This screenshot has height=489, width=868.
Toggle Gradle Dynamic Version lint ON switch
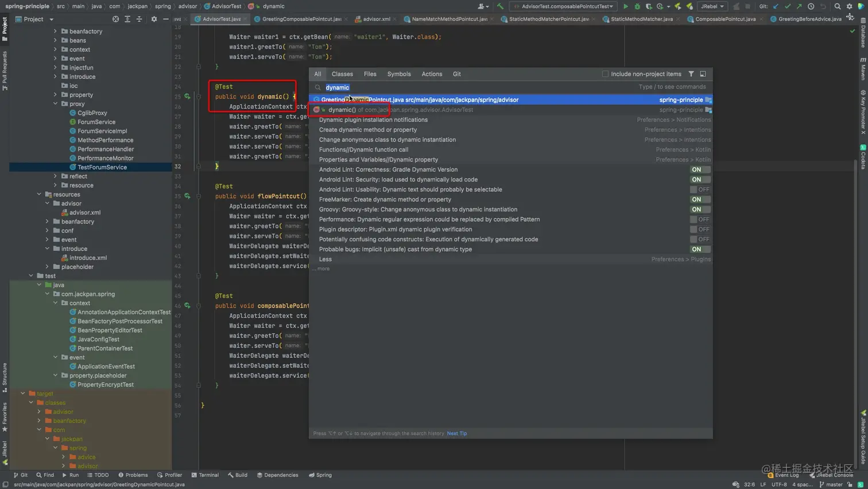pyautogui.click(x=700, y=170)
